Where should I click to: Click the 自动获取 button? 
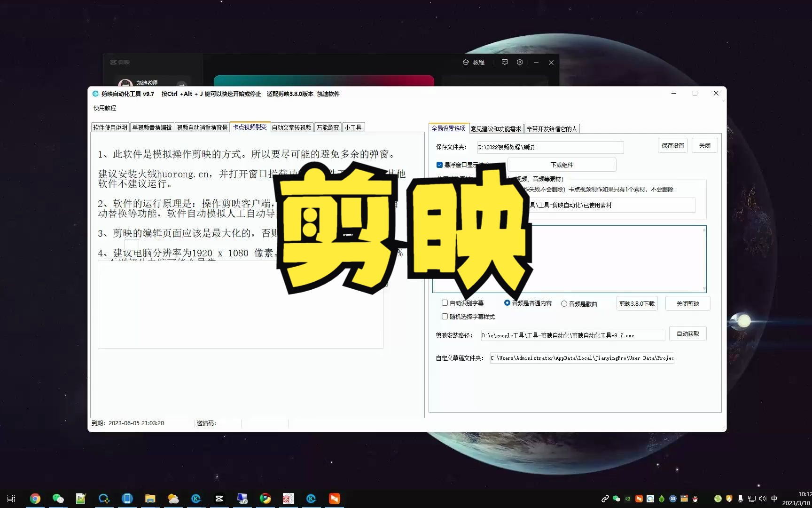(x=688, y=334)
